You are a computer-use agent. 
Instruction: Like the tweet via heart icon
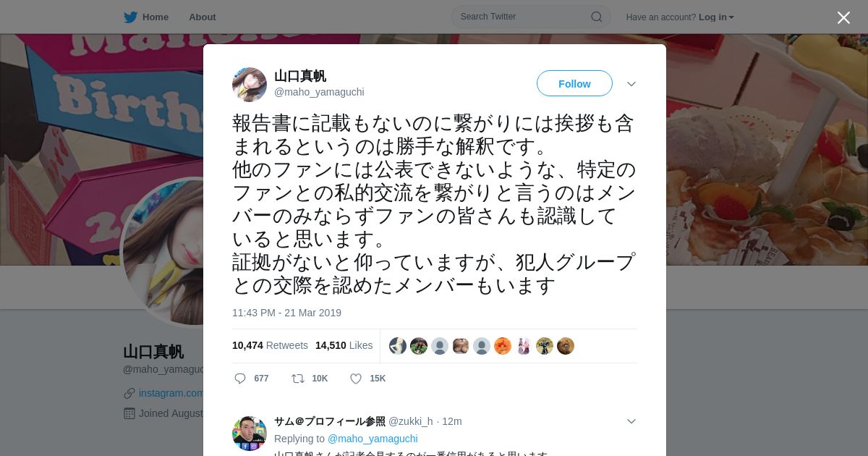356,379
